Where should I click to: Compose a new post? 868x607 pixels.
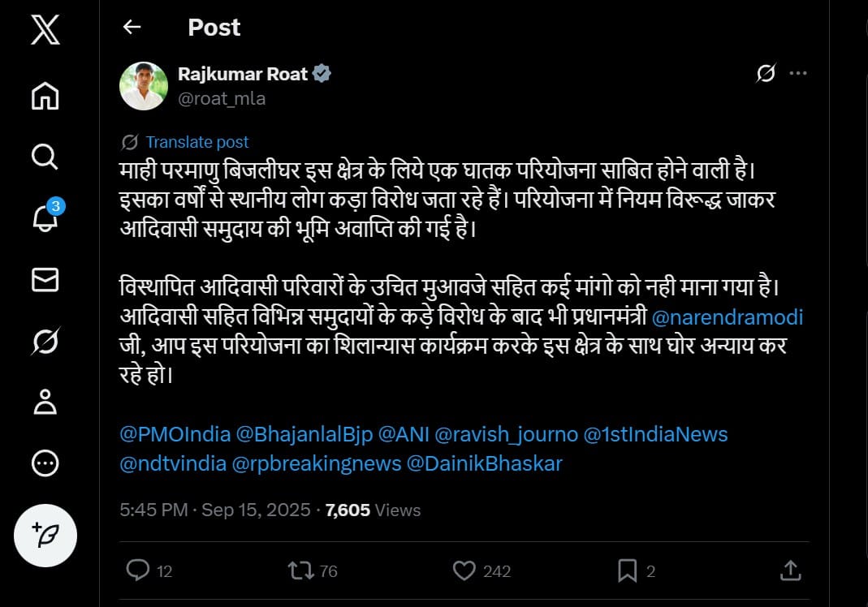(x=45, y=536)
